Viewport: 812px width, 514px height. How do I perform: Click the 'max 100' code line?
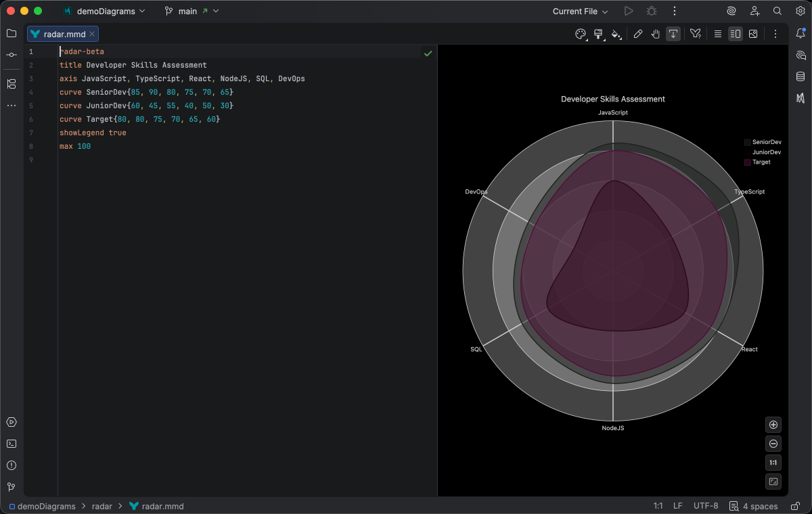click(75, 146)
